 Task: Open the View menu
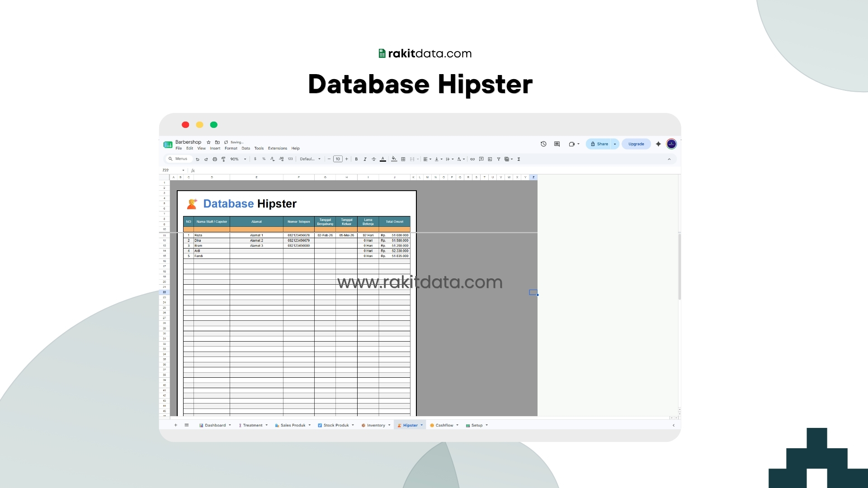[202, 148]
